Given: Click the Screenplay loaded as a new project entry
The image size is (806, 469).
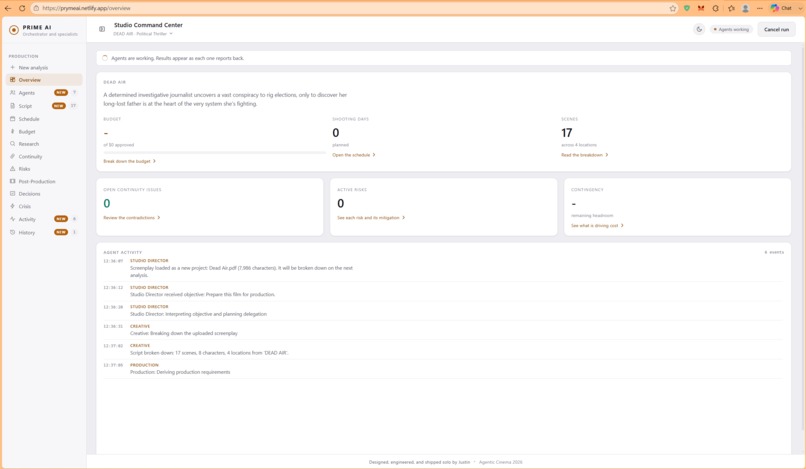Looking at the screenshot, I should click(242, 272).
